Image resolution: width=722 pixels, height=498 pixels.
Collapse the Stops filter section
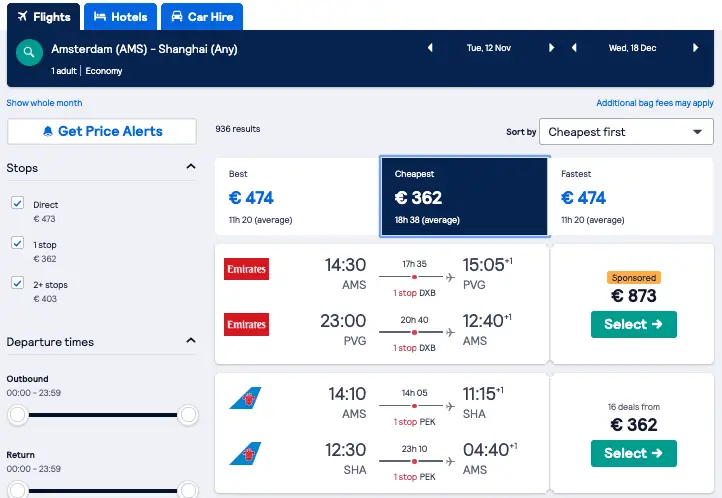(191, 167)
